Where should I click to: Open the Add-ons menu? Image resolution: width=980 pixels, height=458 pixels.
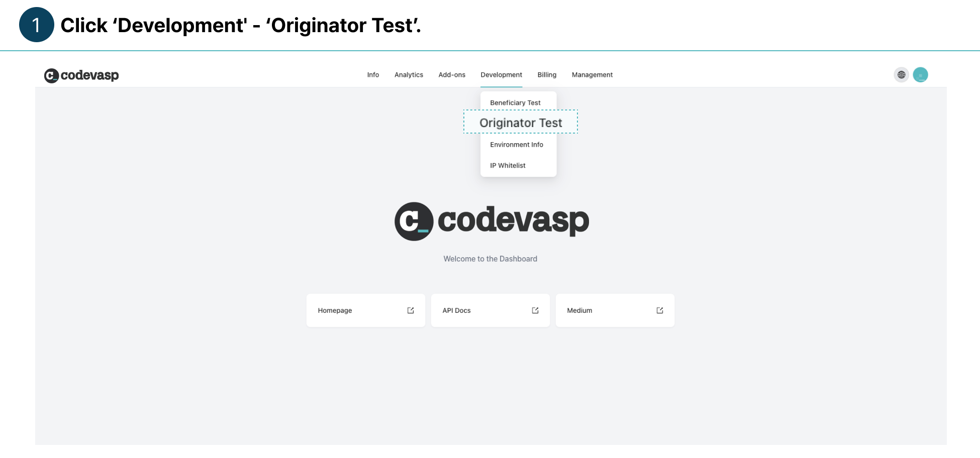[x=452, y=75]
